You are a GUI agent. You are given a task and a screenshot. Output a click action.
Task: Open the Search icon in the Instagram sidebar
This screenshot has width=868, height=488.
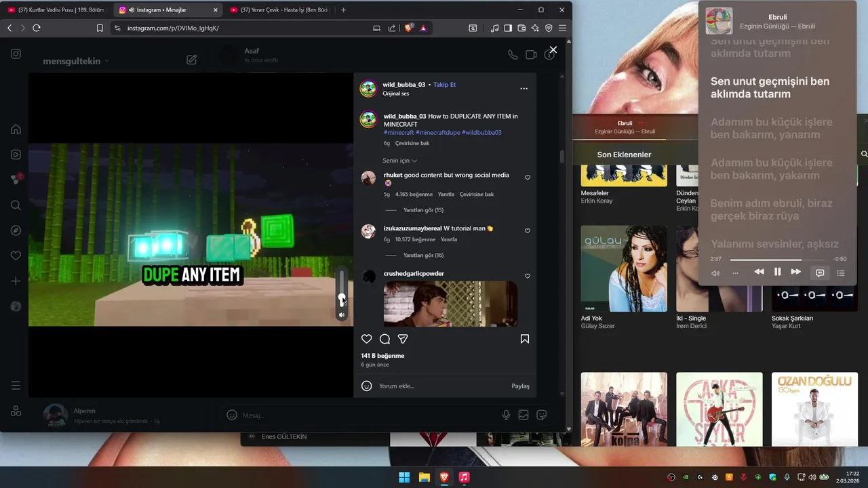[16, 205]
